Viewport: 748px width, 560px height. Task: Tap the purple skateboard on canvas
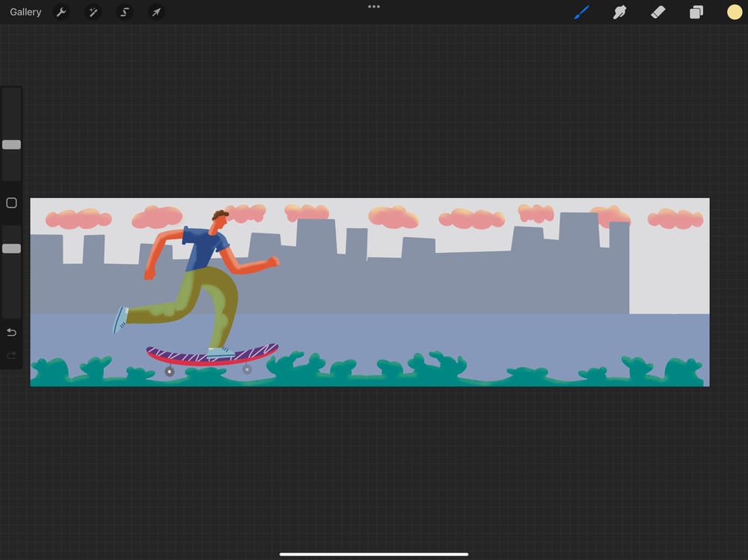pyautogui.click(x=212, y=355)
